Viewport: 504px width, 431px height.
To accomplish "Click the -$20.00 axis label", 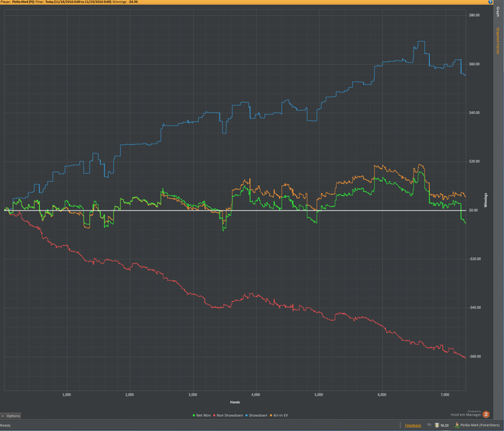I will pos(474,259).
